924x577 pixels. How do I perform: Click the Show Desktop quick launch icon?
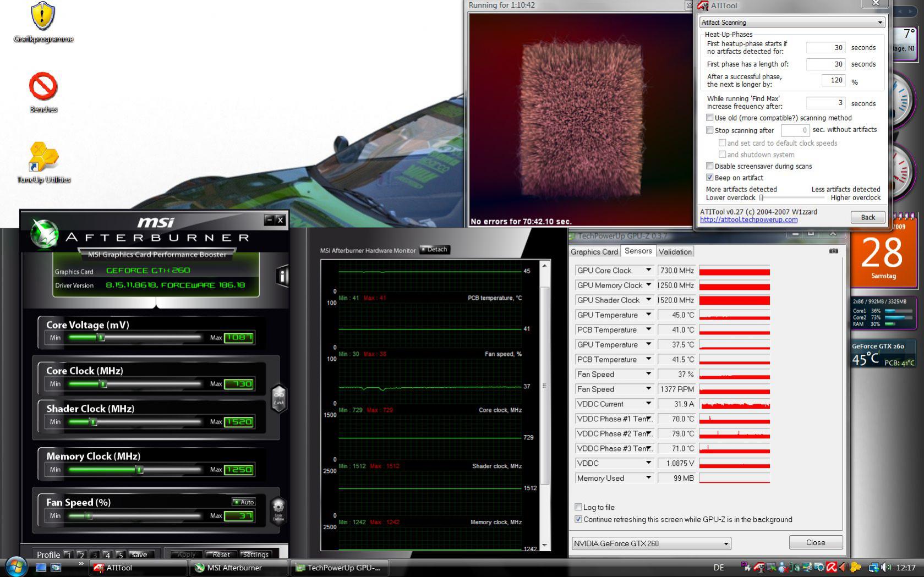[41, 567]
